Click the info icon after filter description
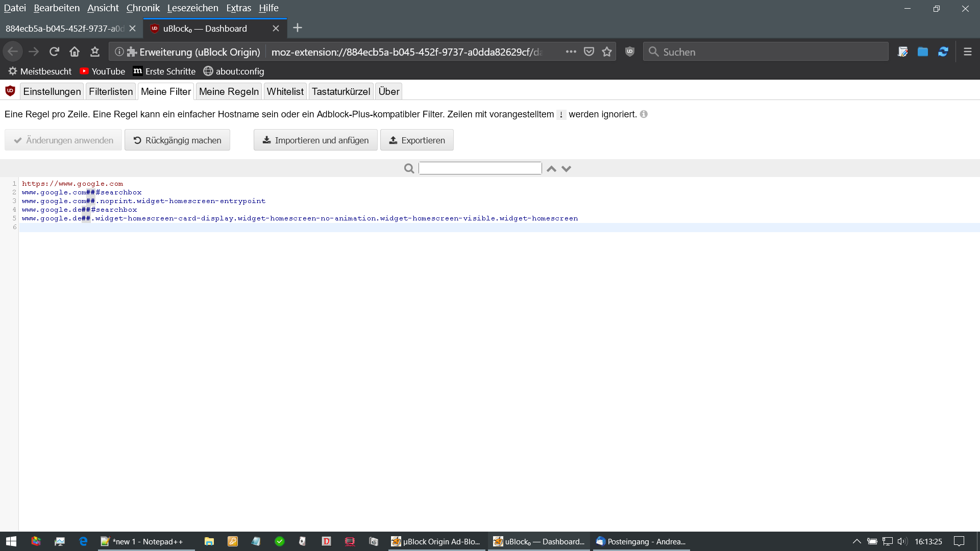 [x=644, y=114]
